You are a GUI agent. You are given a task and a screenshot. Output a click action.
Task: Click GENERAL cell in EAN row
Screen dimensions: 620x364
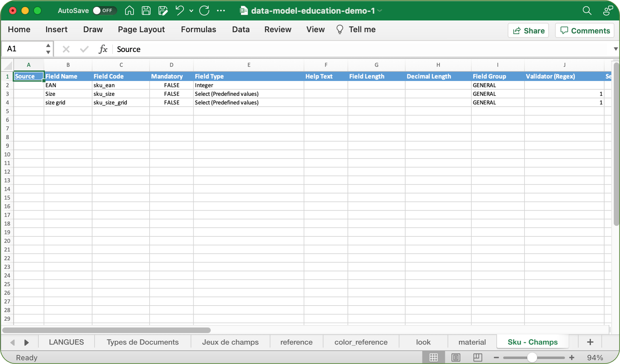[498, 85]
